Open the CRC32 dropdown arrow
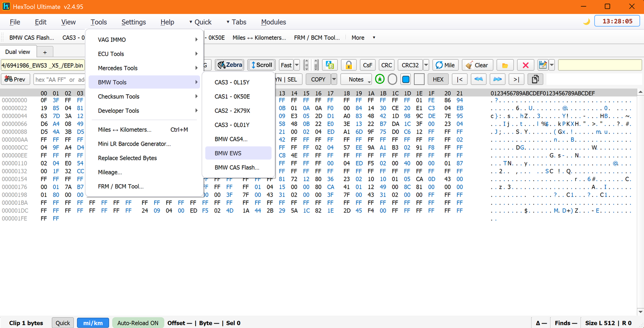Image resolution: width=644 pixels, height=328 pixels. [426, 65]
